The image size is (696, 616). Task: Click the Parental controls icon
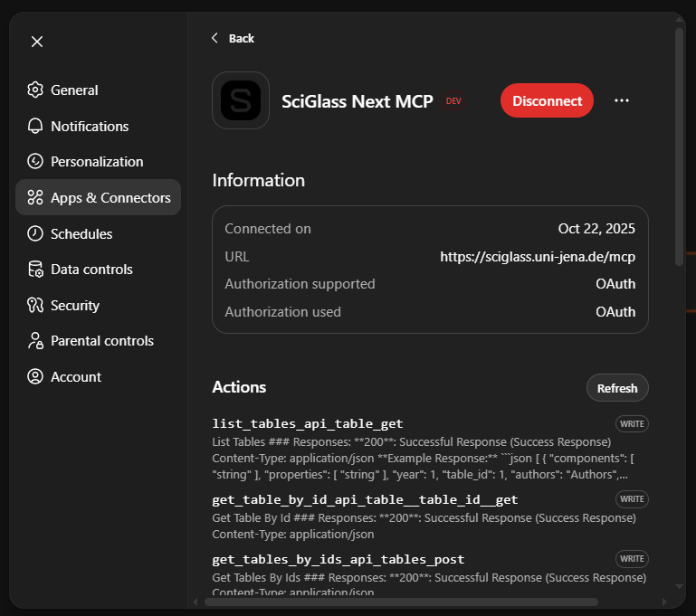(35, 341)
